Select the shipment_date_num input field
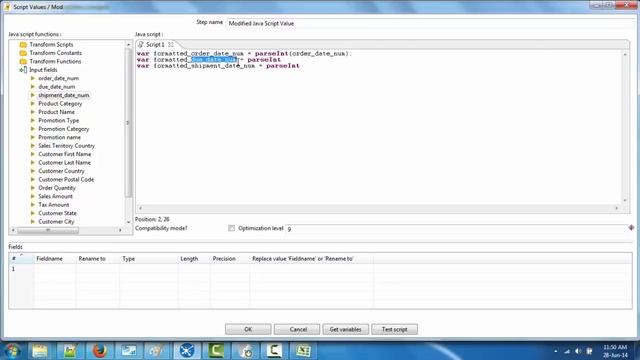The width and height of the screenshot is (640, 360). [64, 95]
